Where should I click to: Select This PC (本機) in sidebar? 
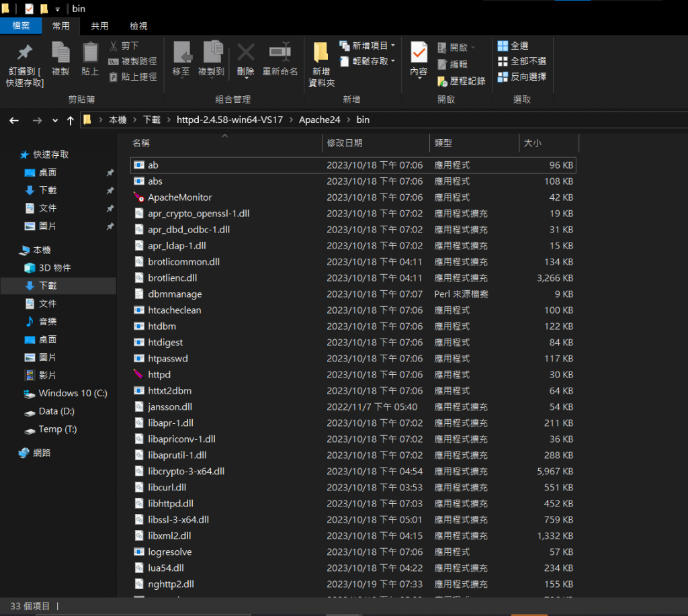35,250
